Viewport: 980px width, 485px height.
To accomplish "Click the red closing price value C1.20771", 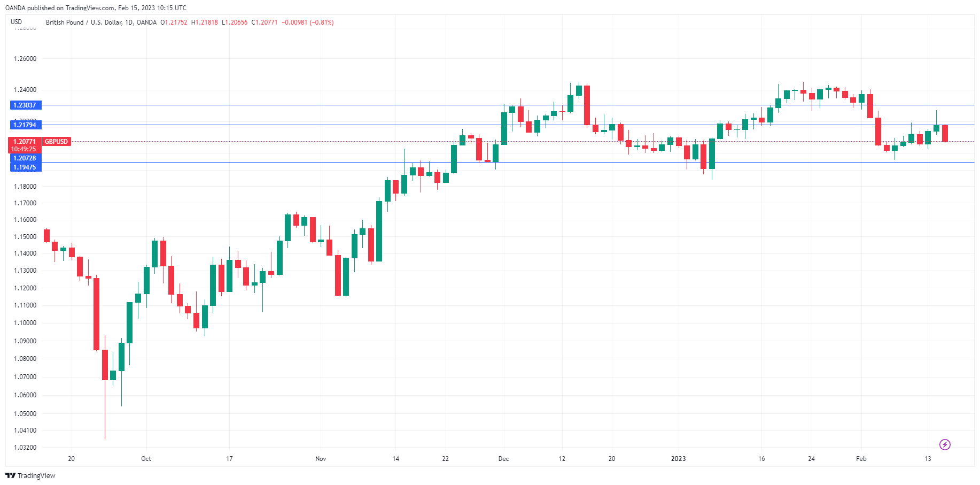I will click(x=265, y=22).
